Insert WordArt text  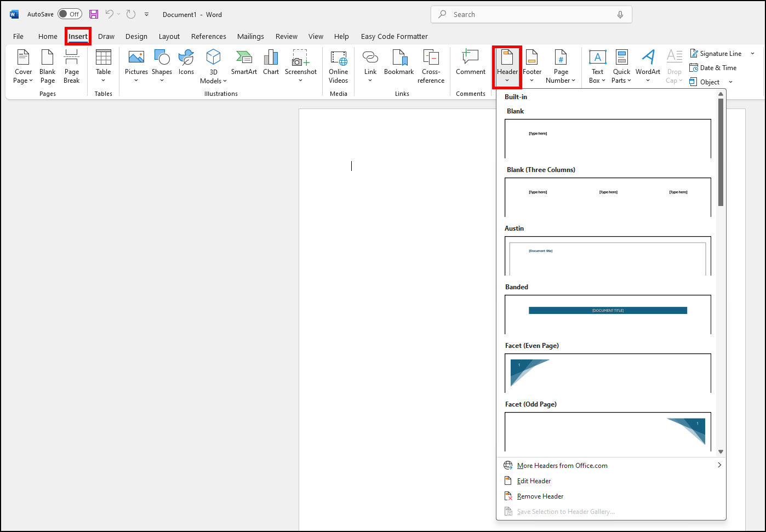click(x=648, y=66)
